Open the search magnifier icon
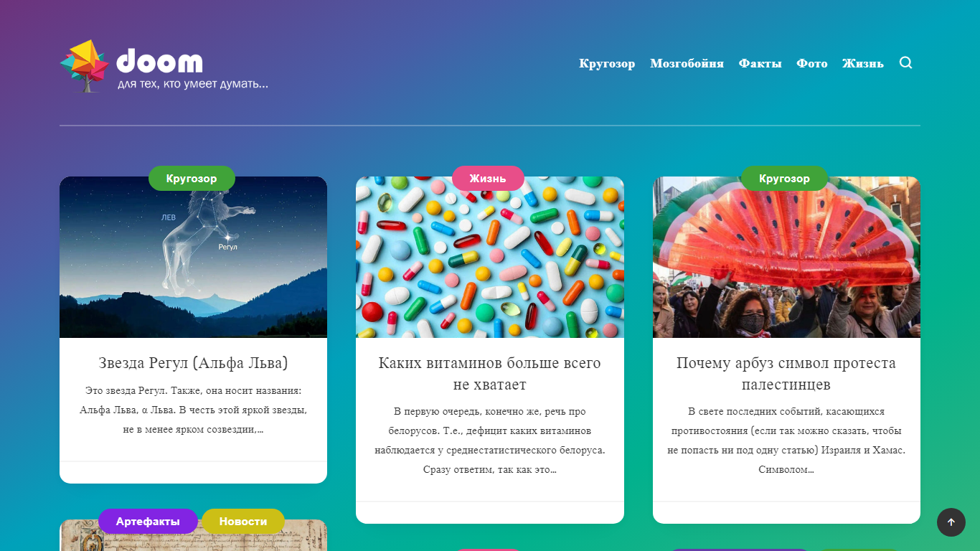This screenshot has height=551, width=980. click(x=905, y=62)
